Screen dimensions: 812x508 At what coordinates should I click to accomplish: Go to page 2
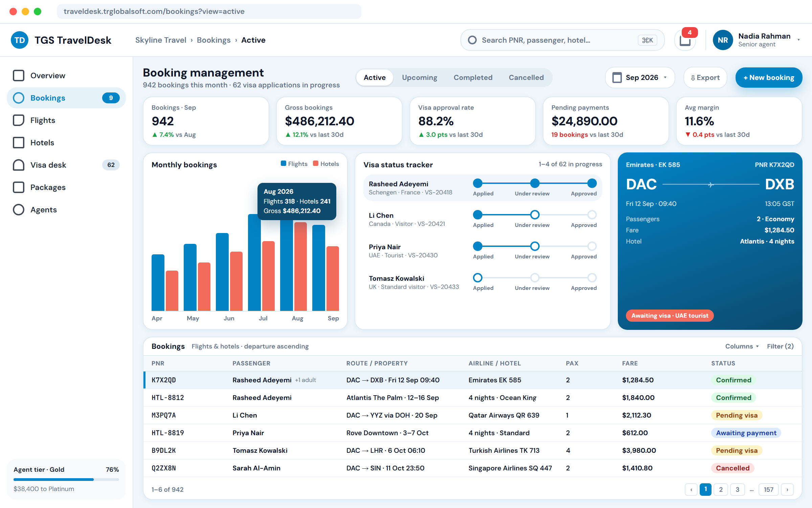[721, 489]
